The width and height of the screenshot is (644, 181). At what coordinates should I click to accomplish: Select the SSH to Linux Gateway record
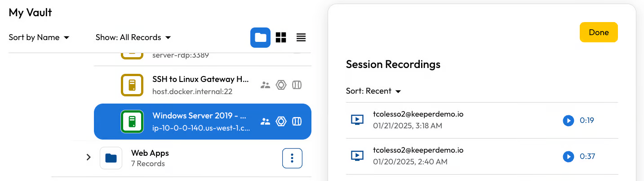(200, 85)
